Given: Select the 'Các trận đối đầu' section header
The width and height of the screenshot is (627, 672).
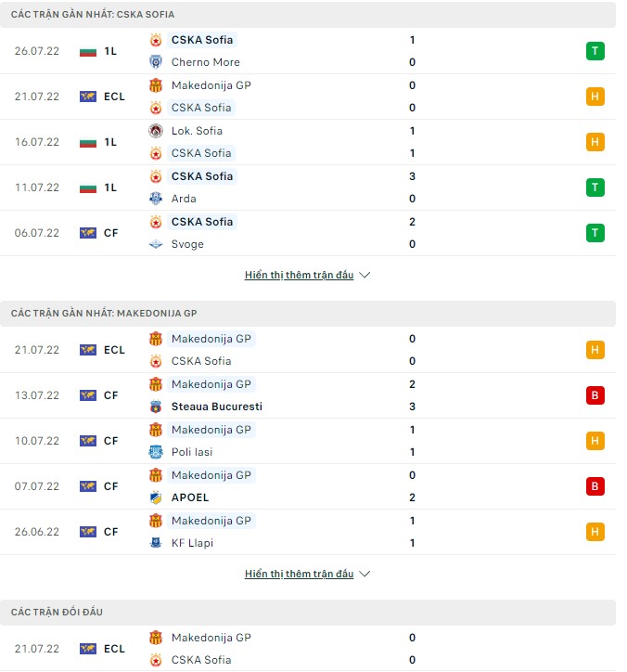Looking at the screenshot, I should 58,613.
